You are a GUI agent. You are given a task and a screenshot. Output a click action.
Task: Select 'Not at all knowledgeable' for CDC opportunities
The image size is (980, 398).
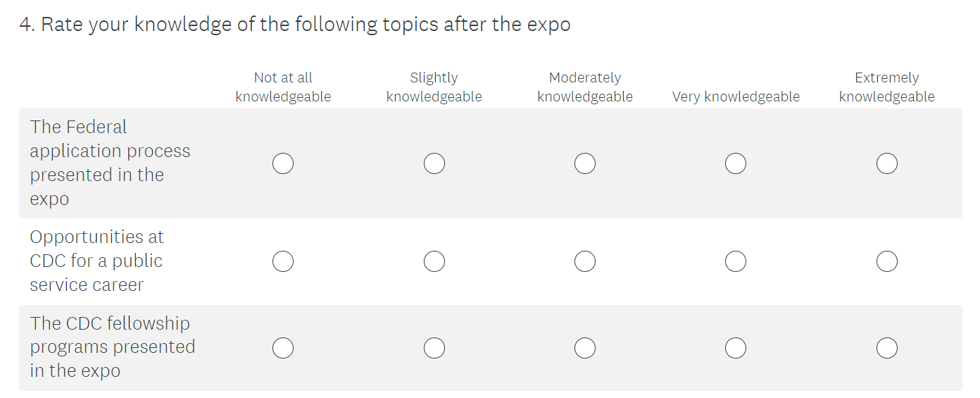[x=283, y=261]
